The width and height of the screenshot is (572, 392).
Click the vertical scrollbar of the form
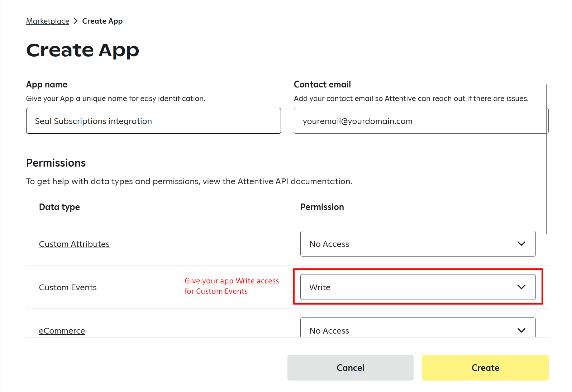click(x=547, y=159)
